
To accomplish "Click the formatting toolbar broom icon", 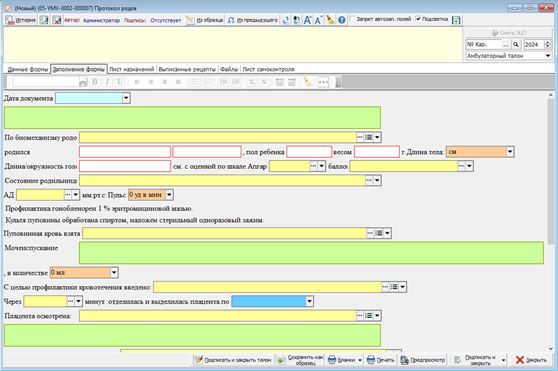I will click(x=307, y=82).
